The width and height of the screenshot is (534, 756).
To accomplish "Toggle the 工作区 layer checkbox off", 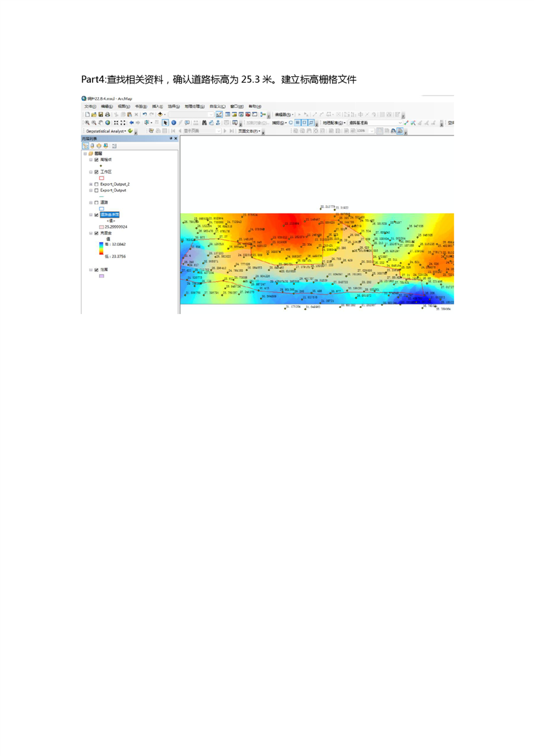I will 96,172.
